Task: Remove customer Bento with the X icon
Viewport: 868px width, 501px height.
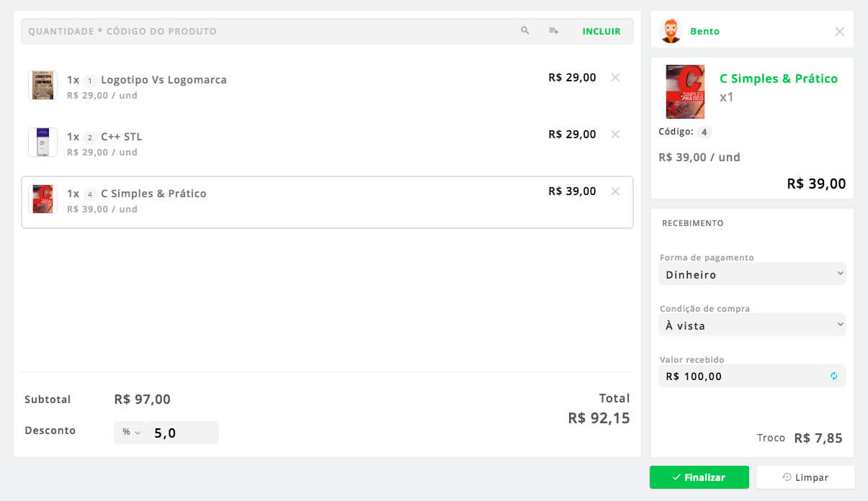Action: coord(839,31)
